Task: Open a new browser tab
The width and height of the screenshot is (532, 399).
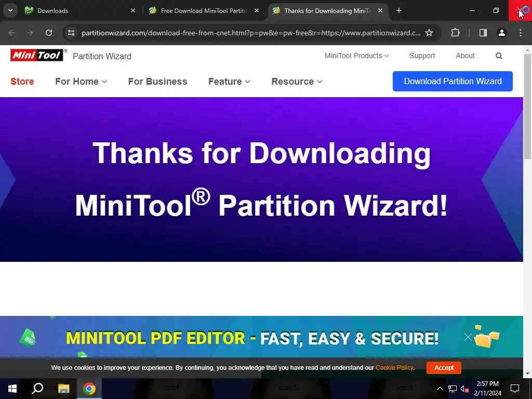Action: (399, 11)
